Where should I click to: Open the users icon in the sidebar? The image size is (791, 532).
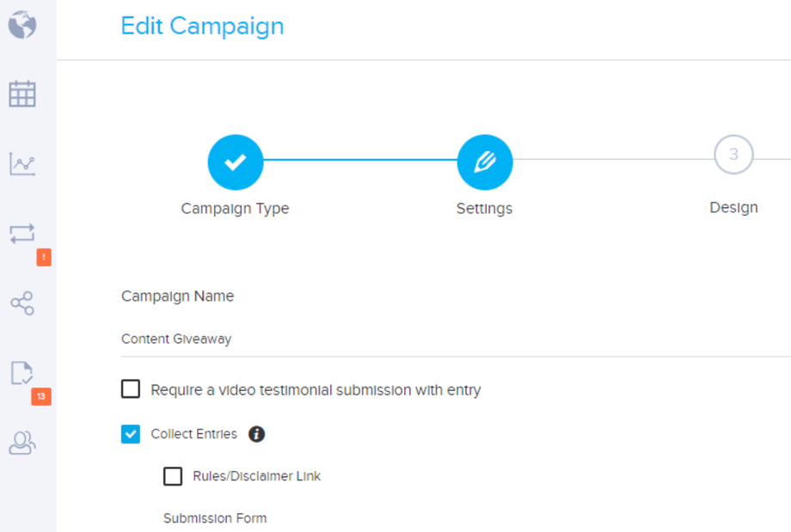[x=22, y=443]
